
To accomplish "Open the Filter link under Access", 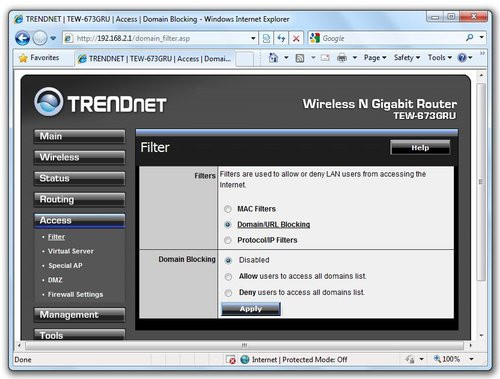I will [x=56, y=237].
